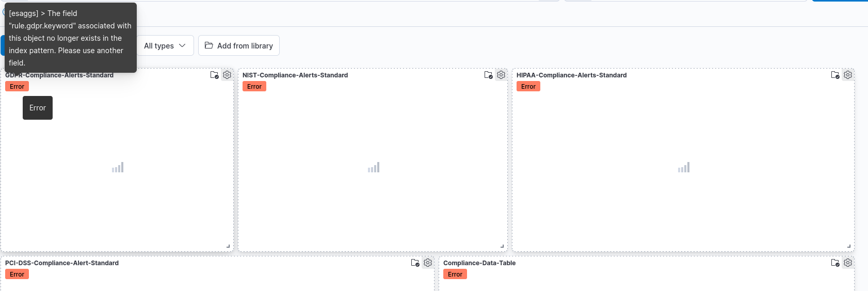
Task: Click Error badge on GDPR-Compliance-Alerts-Standard panel
Action: click(x=17, y=87)
